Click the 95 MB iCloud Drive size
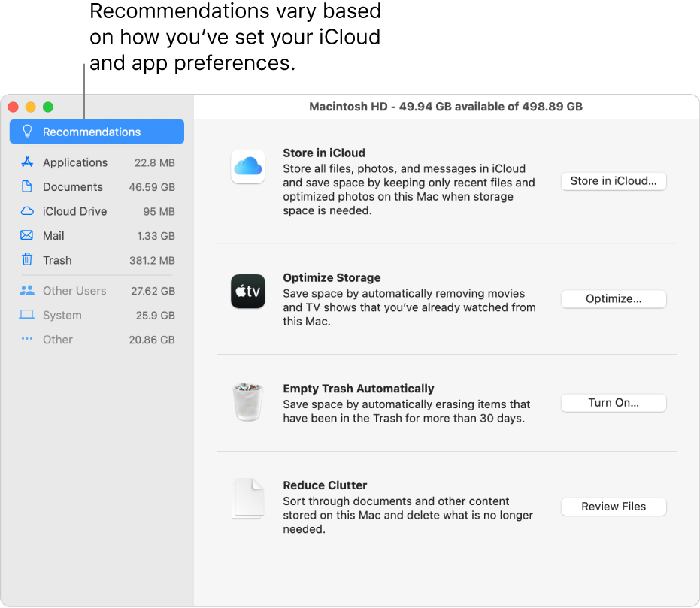 [159, 211]
